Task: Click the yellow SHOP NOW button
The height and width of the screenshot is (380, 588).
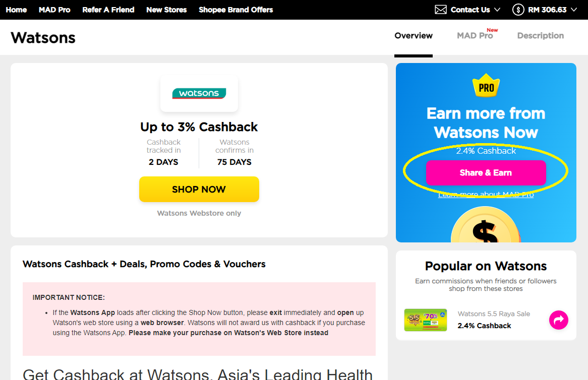Action: coord(199,189)
